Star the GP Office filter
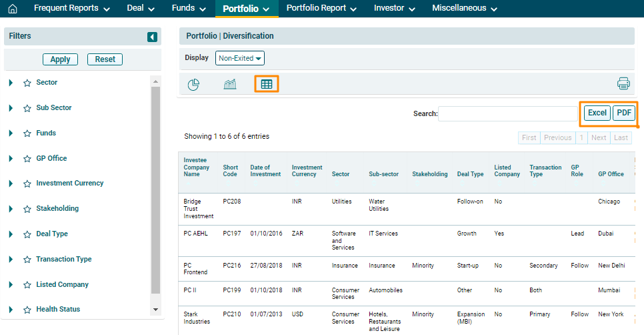 point(27,159)
